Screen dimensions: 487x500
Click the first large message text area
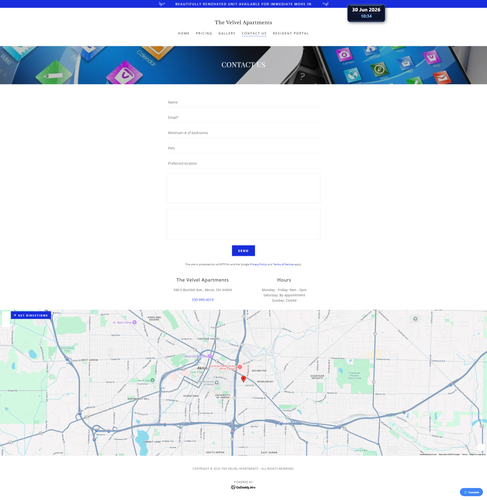pyautogui.click(x=243, y=188)
